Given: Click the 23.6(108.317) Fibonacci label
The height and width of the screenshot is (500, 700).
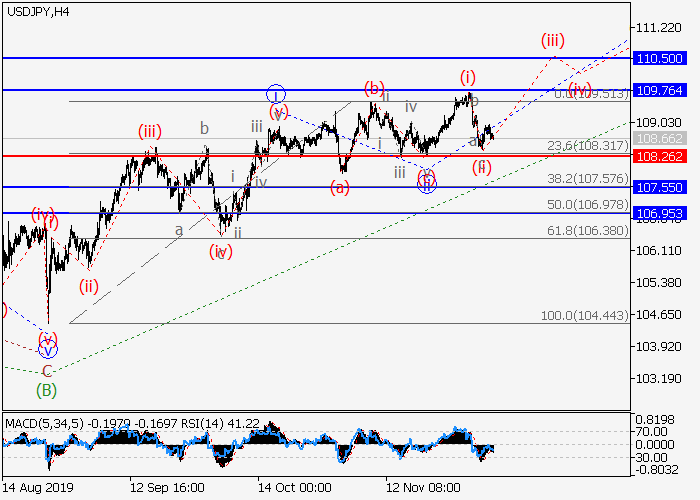Looking at the screenshot, I should (587, 146).
